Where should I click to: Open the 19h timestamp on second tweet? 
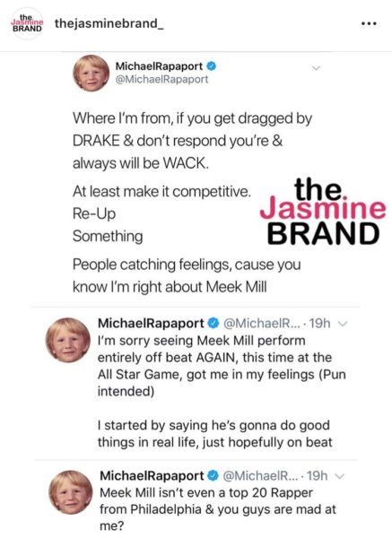[320, 323]
